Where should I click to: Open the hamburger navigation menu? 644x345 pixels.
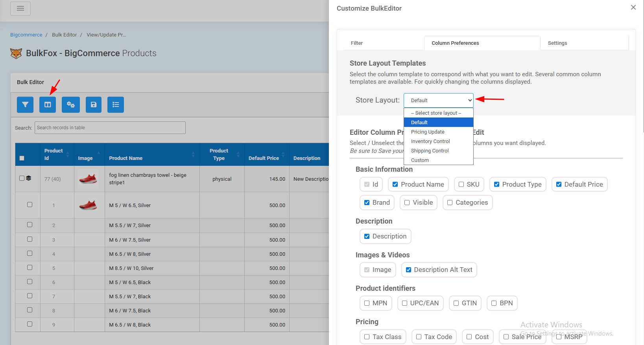(x=20, y=8)
